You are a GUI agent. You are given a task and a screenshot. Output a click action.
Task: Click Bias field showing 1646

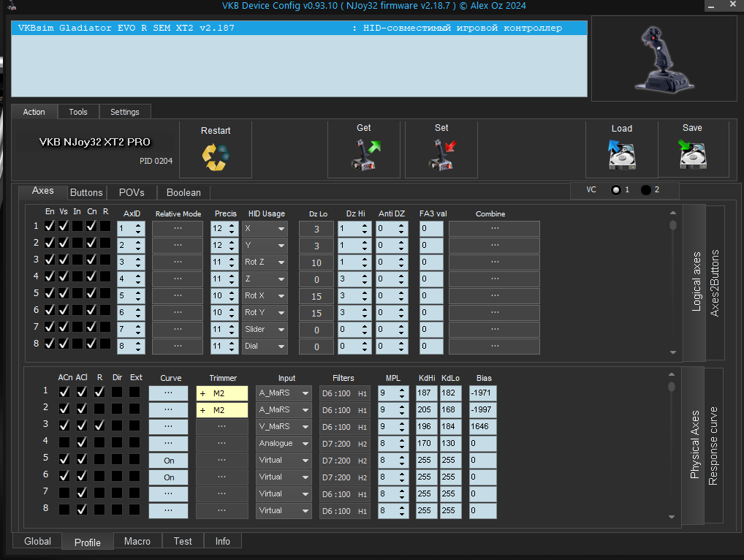482,427
